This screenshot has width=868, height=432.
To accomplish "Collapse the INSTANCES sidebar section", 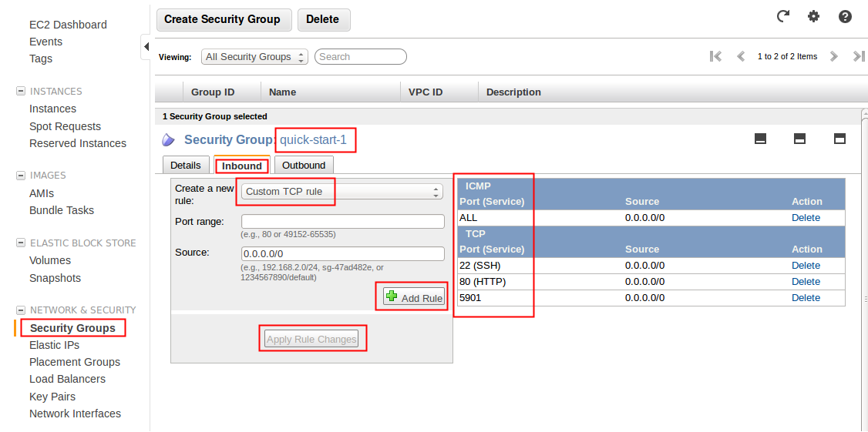I will pyautogui.click(x=21, y=92).
